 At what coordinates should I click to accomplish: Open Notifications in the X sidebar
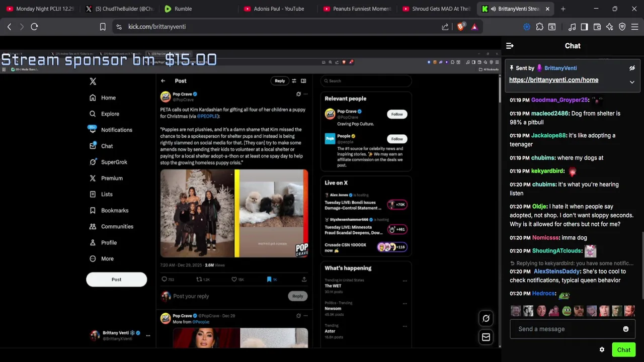111,130
